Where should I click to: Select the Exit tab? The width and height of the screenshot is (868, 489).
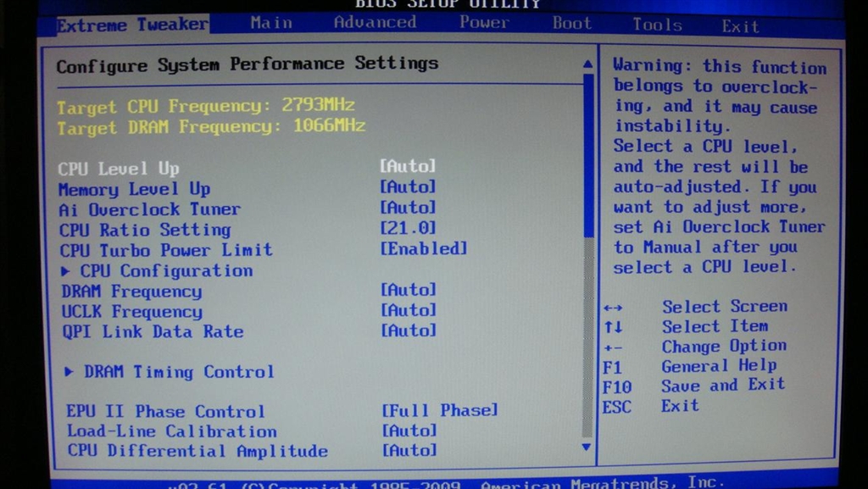[740, 26]
